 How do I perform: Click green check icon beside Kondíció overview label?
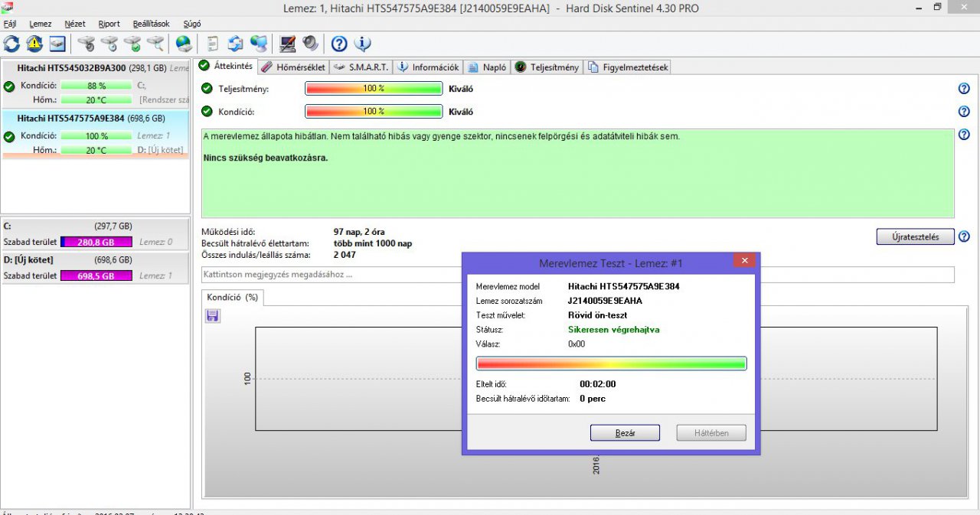pos(207,112)
